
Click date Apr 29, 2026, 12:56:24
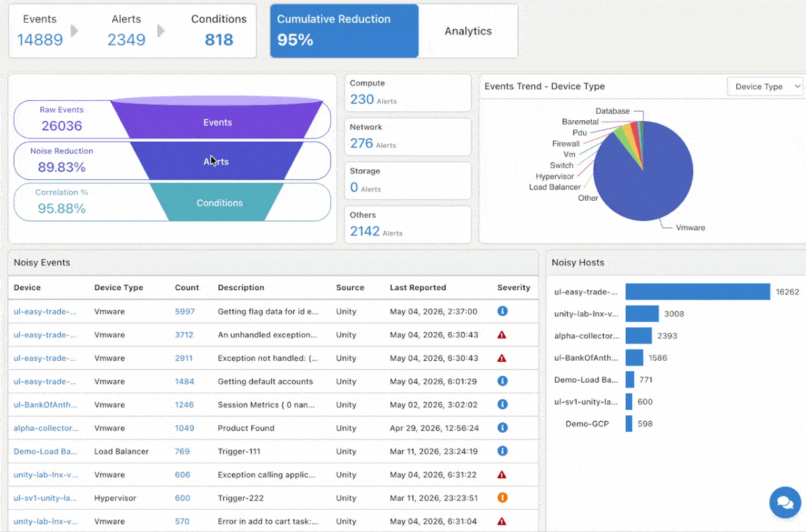pyautogui.click(x=435, y=428)
